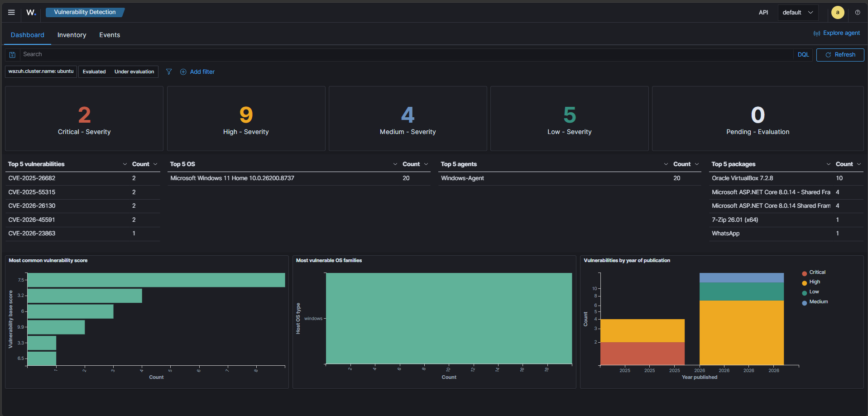This screenshot has height=416, width=868.
Task: Select the Under evaluation filter toggle
Action: [134, 72]
